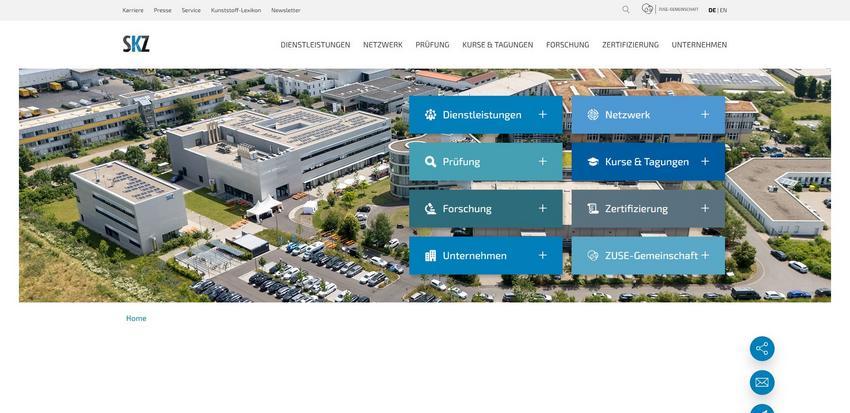This screenshot has height=413, width=850.
Task: Expand the Kurse & Tagungen tile plus
Action: pyautogui.click(x=705, y=162)
